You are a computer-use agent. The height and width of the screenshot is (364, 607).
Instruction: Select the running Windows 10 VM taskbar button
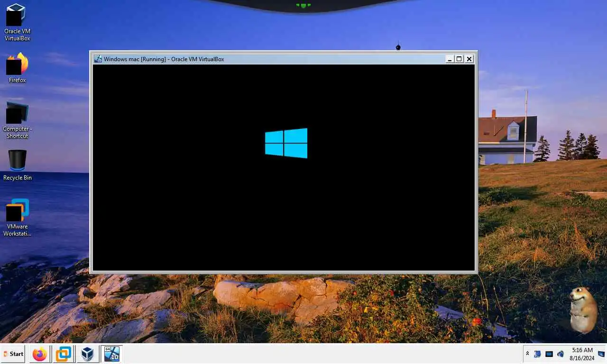click(111, 354)
